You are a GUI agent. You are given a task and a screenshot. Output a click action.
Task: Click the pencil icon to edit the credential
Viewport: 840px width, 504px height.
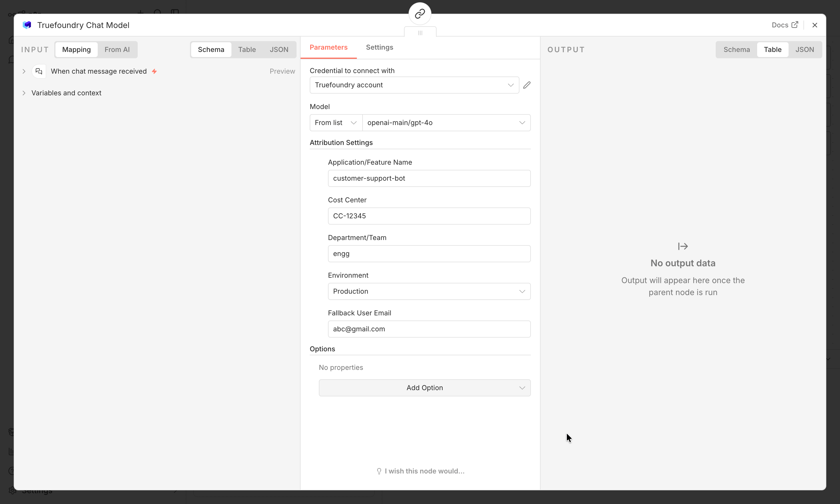tap(526, 85)
